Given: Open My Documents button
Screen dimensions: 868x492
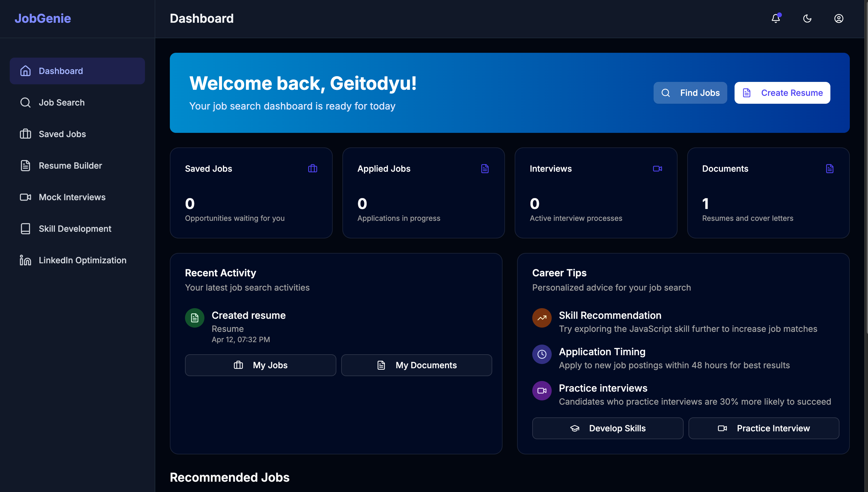Looking at the screenshot, I should point(416,365).
